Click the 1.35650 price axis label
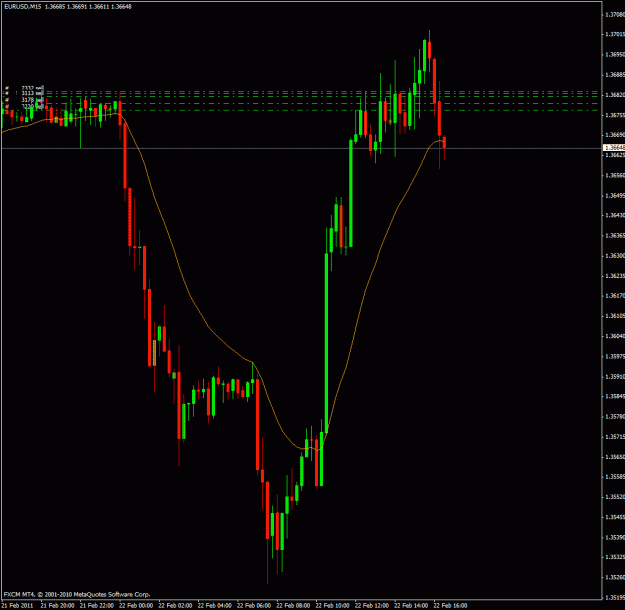Viewport: 625px width, 610px height. point(615,457)
